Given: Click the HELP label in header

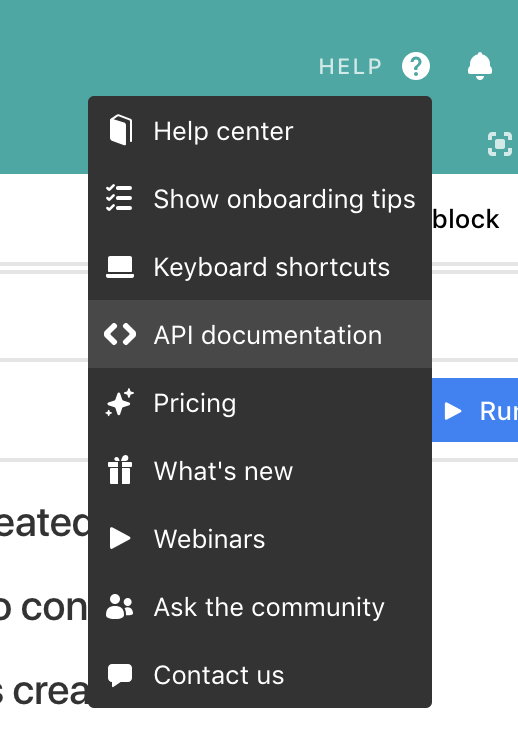Looking at the screenshot, I should click(350, 67).
